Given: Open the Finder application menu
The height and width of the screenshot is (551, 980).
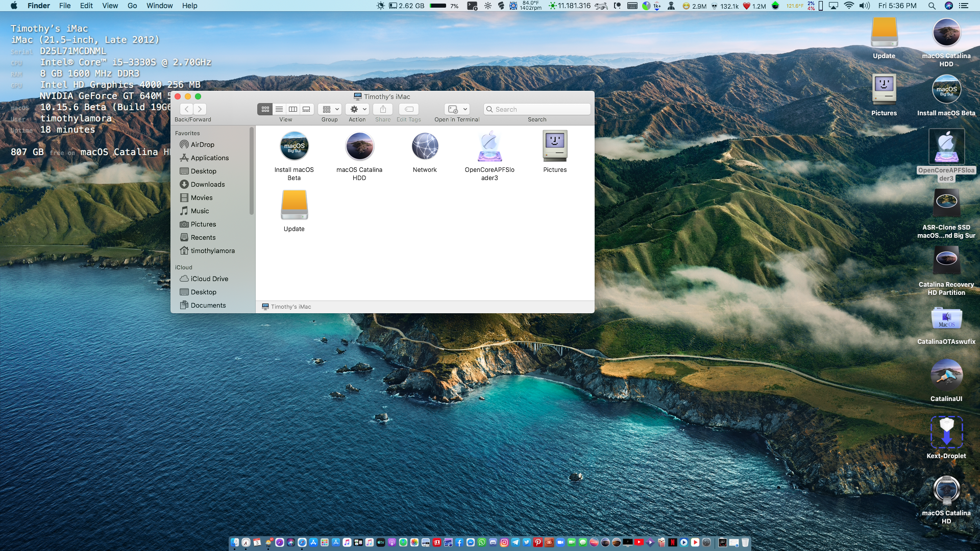Looking at the screenshot, I should point(39,6).
